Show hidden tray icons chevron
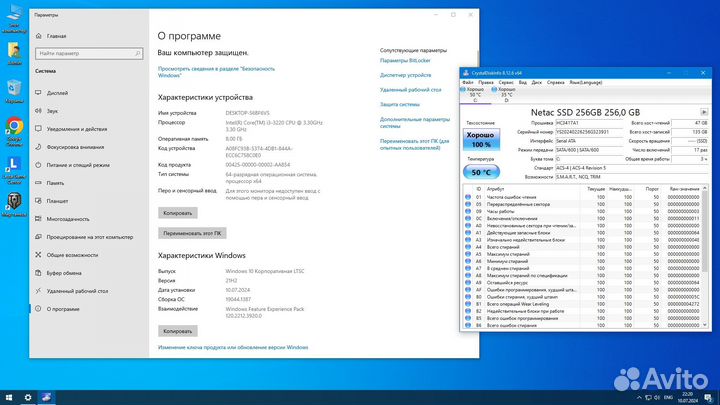Image resolution: width=720 pixels, height=405 pixels. point(639,398)
